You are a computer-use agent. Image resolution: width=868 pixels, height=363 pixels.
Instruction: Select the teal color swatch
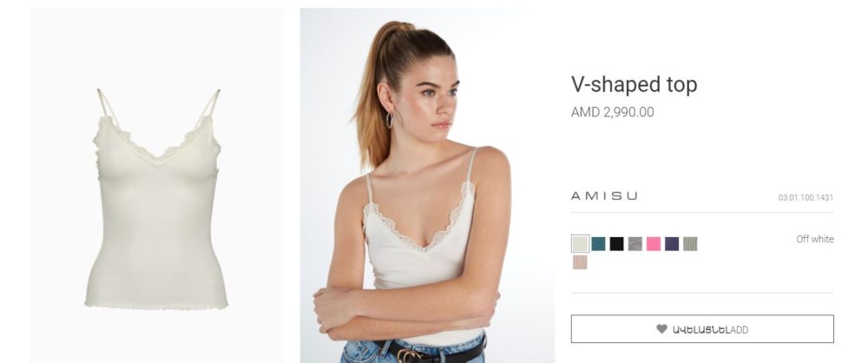(598, 244)
